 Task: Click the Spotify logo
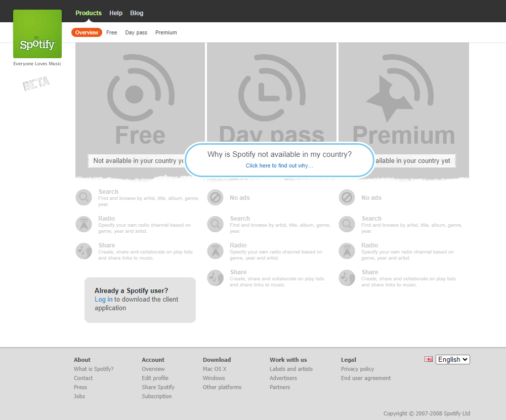click(37, 34)
